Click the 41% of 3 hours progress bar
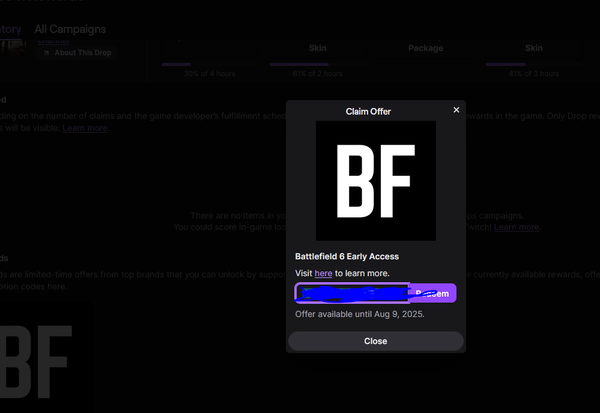The width and height of the screenshot is (600, 413). 533,64
